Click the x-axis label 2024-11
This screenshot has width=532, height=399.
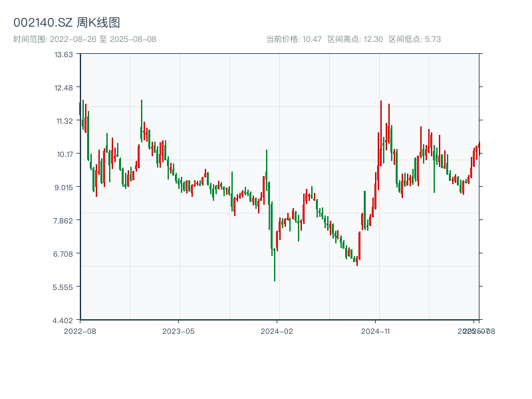375,331
